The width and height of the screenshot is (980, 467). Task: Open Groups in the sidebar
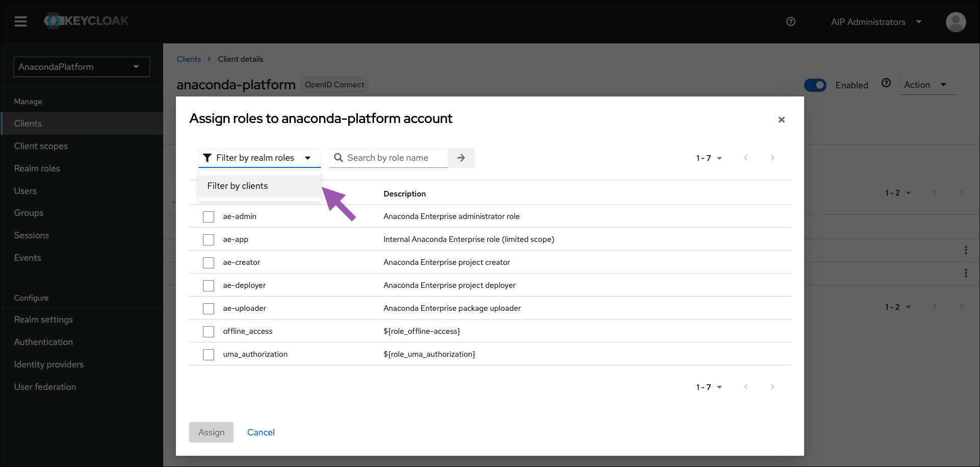82,213
